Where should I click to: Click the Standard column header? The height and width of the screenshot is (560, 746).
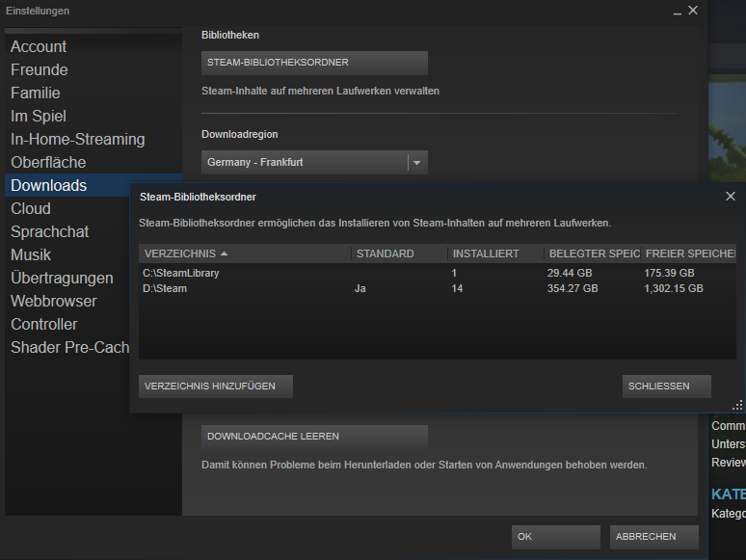click(x=400, y=253)
